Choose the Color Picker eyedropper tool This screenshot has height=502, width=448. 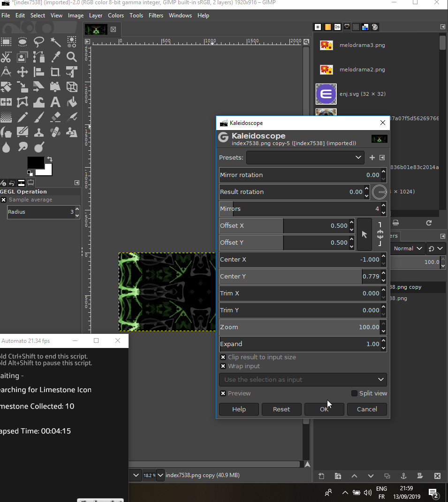pos(55,57)
